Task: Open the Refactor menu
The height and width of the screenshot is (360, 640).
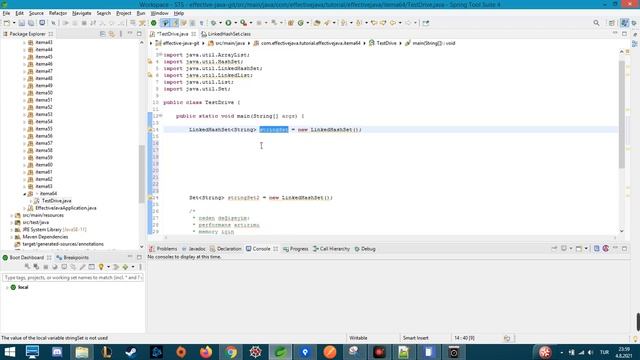Action: click(58, 13)
